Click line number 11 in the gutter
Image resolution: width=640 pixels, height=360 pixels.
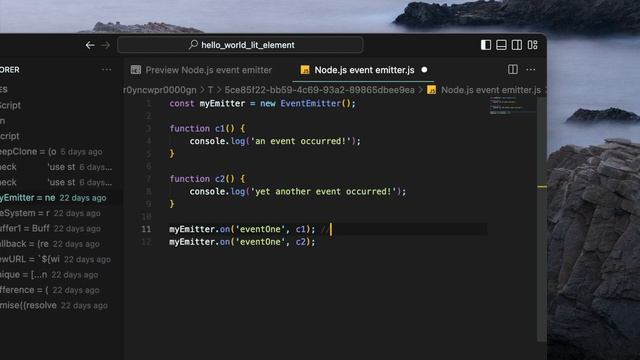point(146,229)
